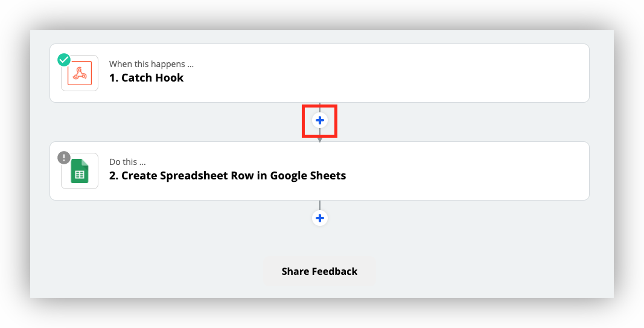Click the arrowhead pointing to step 2

[320, 140]
